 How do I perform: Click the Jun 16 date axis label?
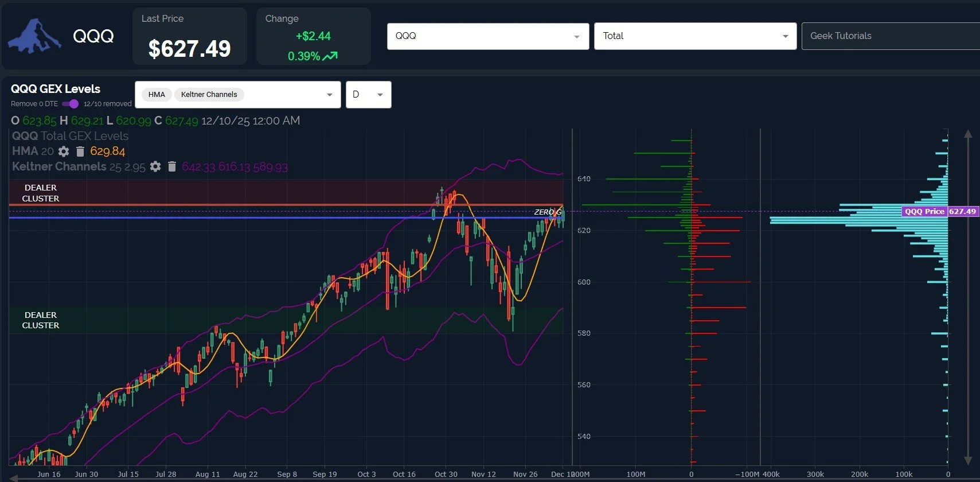point(49,474)
